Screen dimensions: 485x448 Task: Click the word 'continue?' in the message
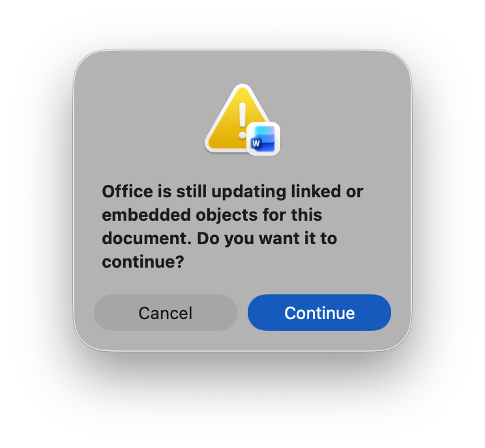point(143,262)
